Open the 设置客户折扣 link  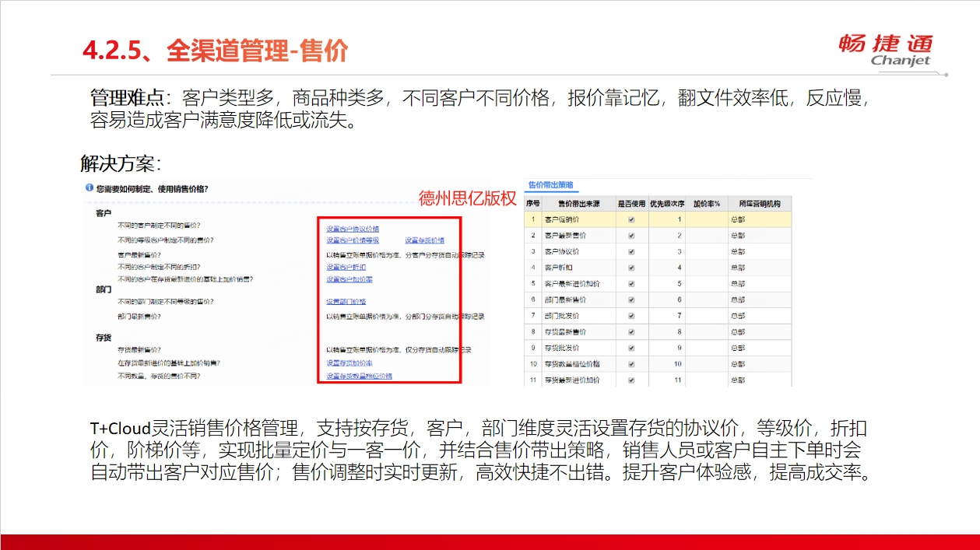click(x=346, y=267)
